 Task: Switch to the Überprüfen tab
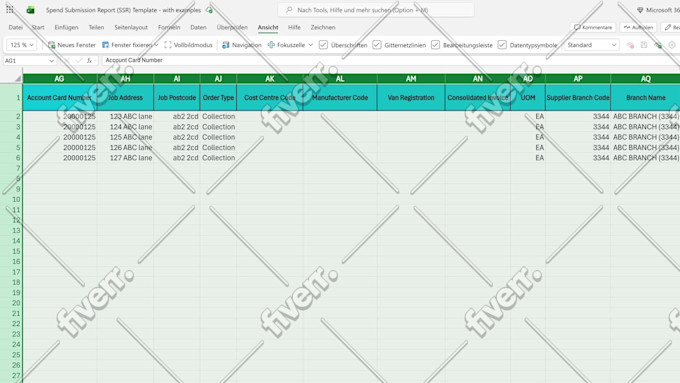232,27
